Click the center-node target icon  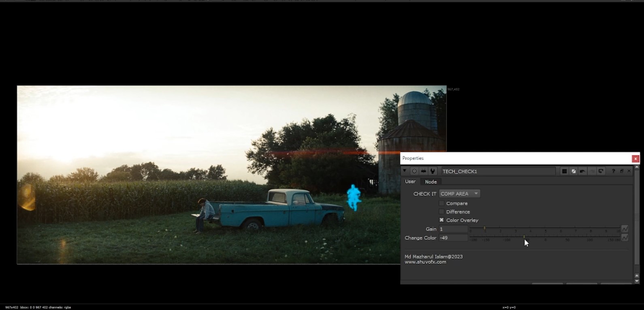[414, 171]
